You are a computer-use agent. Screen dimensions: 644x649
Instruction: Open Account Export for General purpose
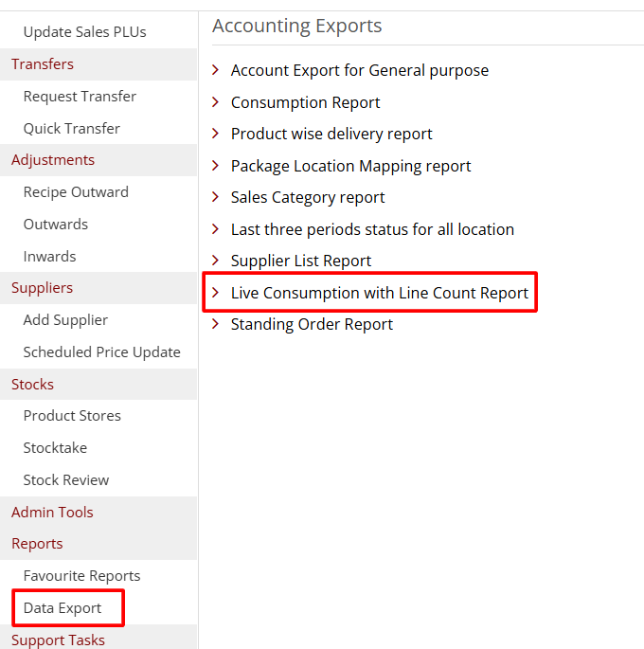(x=360, y=70)
